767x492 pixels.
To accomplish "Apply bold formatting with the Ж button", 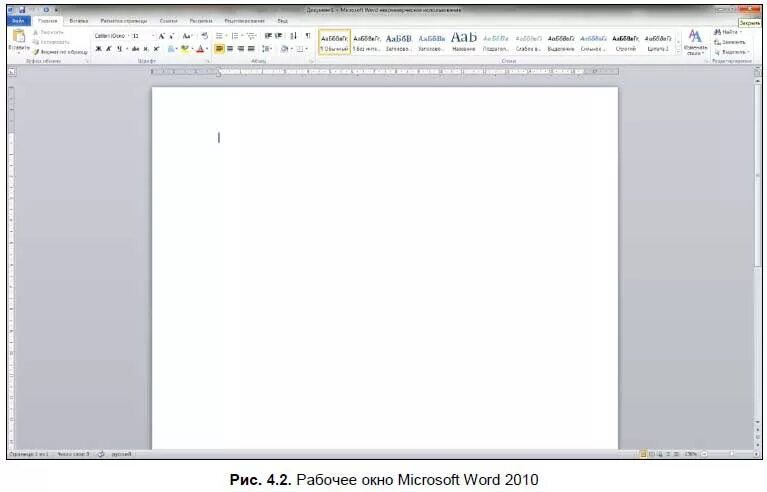I will point(98,49).
